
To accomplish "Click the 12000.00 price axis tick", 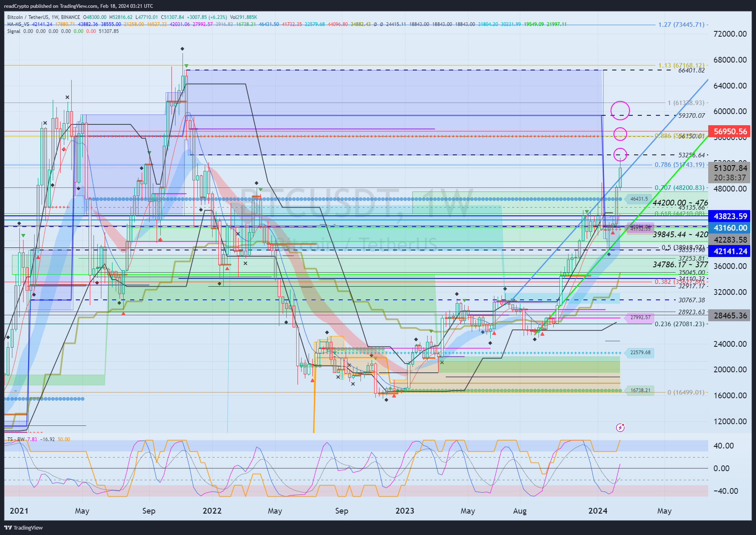I will click(730, 421).
